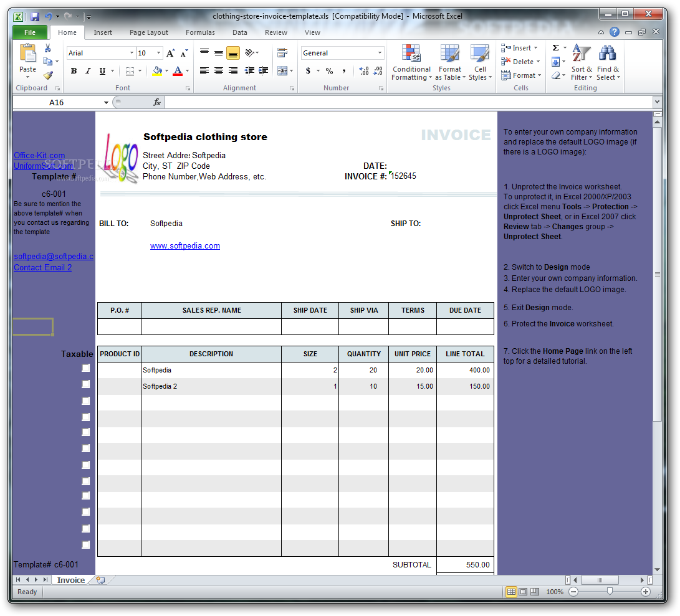Apply Bold formatting

tap(74, 70)
